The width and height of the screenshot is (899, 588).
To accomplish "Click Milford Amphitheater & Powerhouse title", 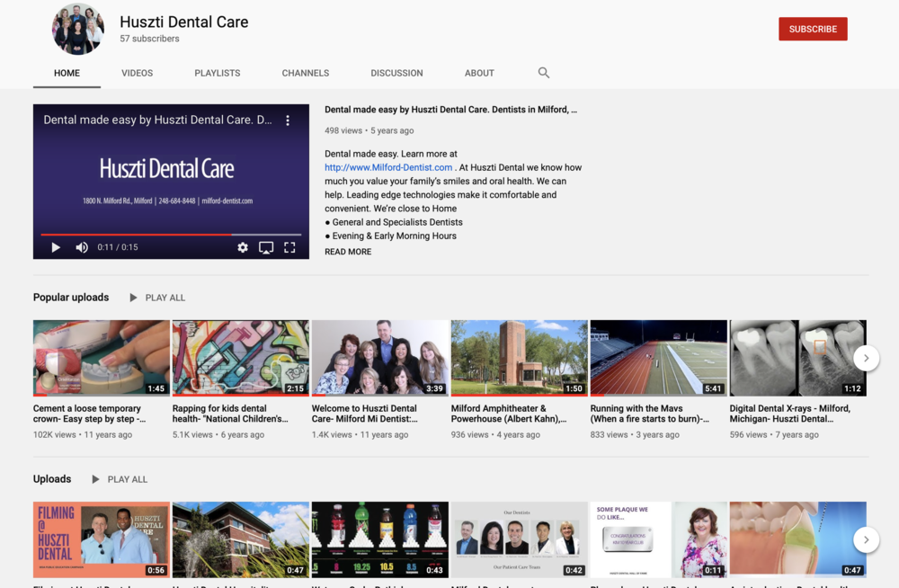I will point(509,414).
